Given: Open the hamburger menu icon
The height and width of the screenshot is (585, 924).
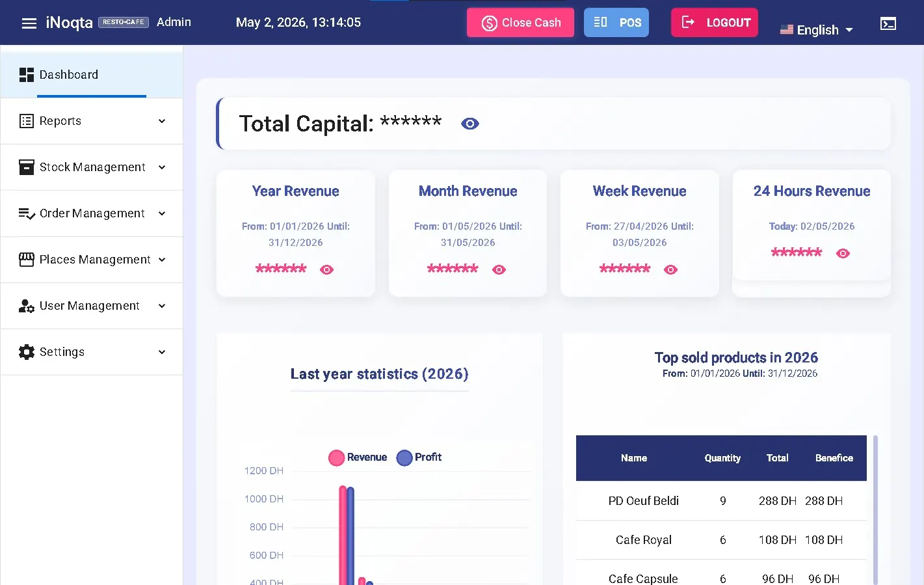Looking at the screenshot, I should coord(29,23).
